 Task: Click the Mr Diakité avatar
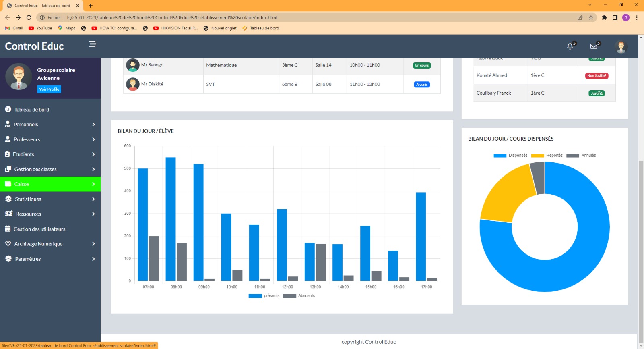click(x=133, y=84)
